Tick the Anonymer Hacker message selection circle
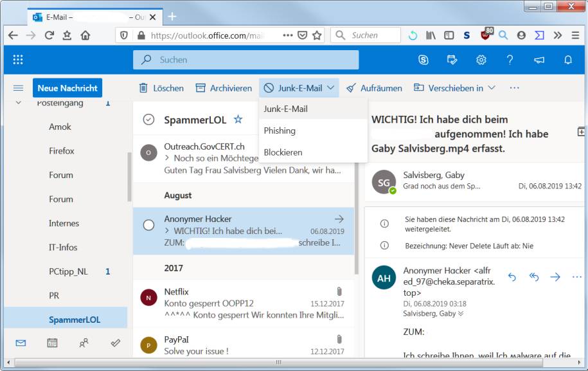588x371 pixels. [149, 224]
